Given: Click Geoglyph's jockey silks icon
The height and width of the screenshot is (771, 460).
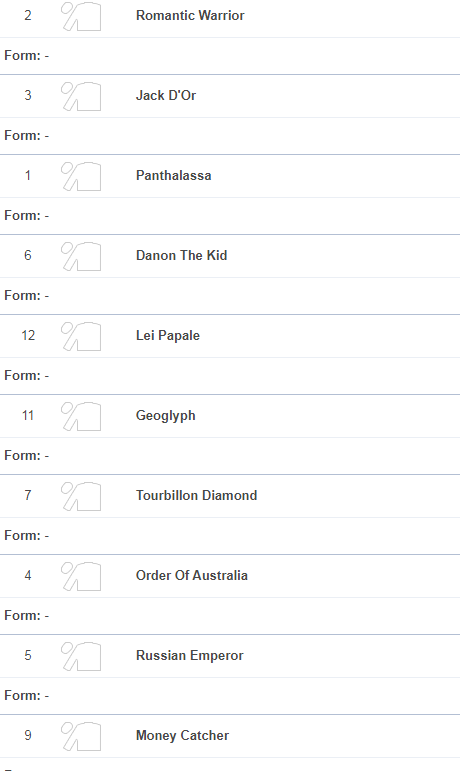Looking at the screenshot, I should pyautogui.click(x=81, y=416).
